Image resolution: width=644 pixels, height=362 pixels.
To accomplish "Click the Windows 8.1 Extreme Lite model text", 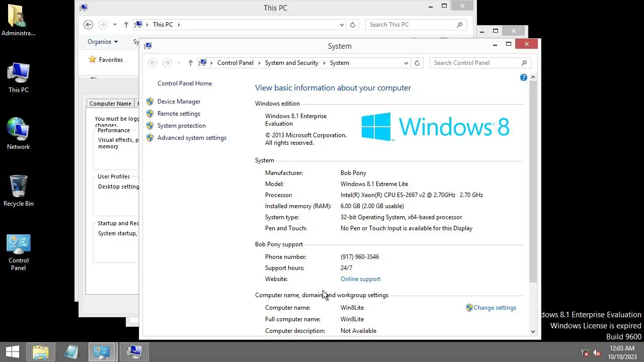I will 374,184.
